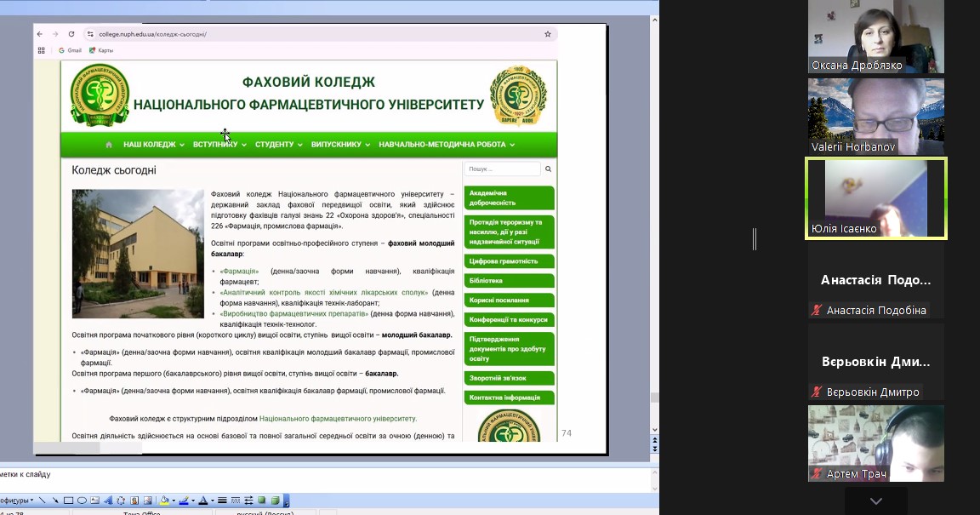
Task: Open Національного фармацевтичного університету link
Action: pos(338,419)
